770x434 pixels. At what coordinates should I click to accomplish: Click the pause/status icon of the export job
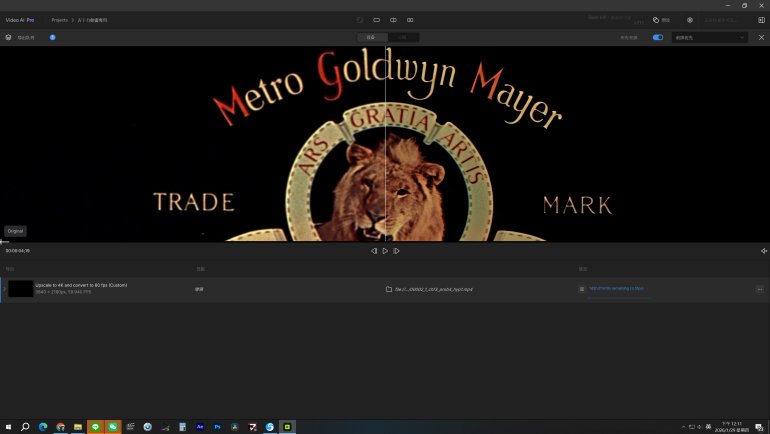[x=582, y=289]
